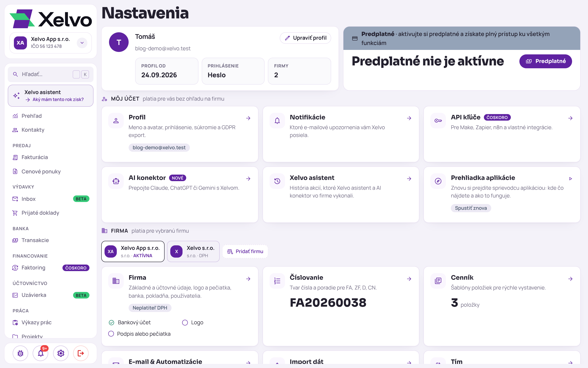Click the Predplatné nie je aktívne heading
Image resolution: width=588 pixels, height=368 pixels.
[x=428, y=61]
